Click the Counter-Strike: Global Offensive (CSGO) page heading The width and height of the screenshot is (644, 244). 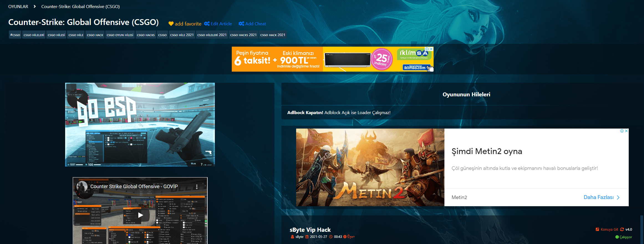[x=83, y=22]
